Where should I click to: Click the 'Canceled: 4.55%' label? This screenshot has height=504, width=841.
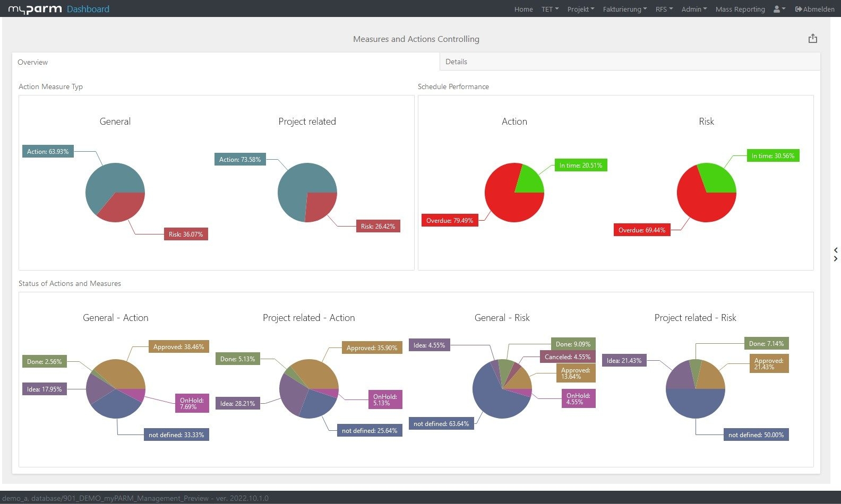568,357
